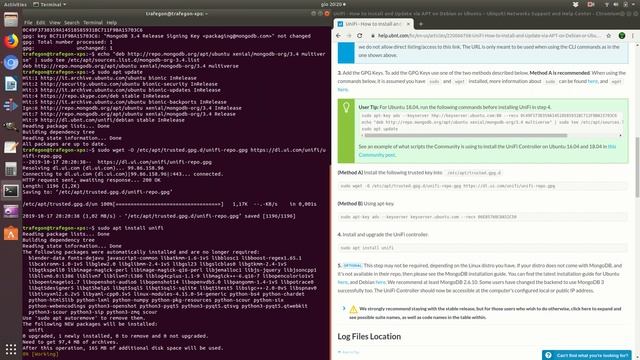Open the Dropbox tray icon
This screenshot has width=640, height=360.
(x=576, y=4)
